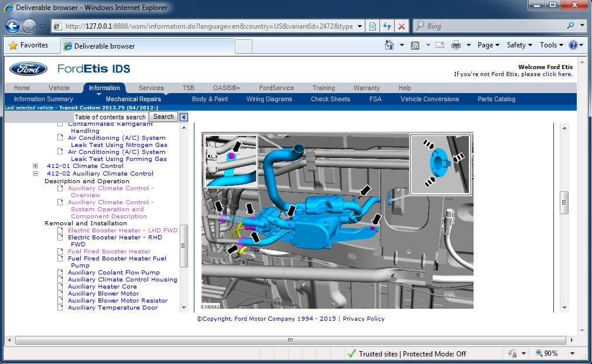Screen dimensions: 592x364
Task: Open recent pages dropdown next to Forward
Action: coord(42,26)
